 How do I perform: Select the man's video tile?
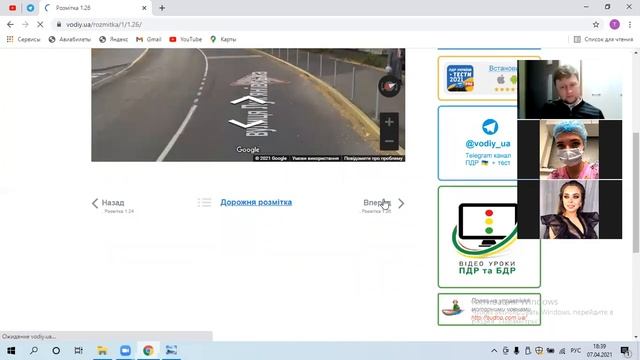[570, 89]
